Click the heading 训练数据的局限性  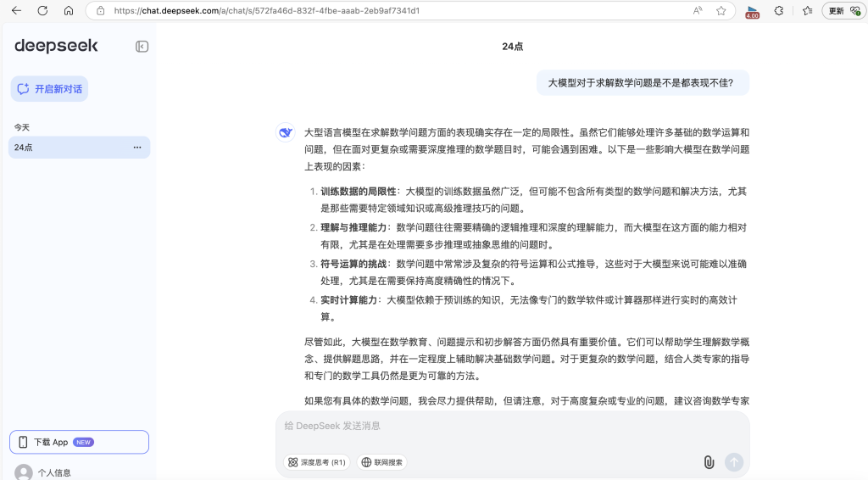pyautogui.click(x=359, y=192)
